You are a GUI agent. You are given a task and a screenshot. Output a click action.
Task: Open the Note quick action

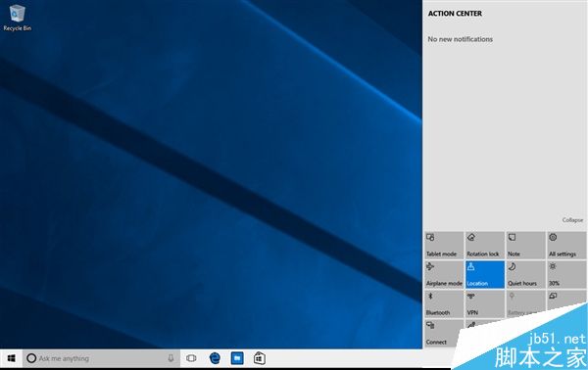(x=525, y=246)
